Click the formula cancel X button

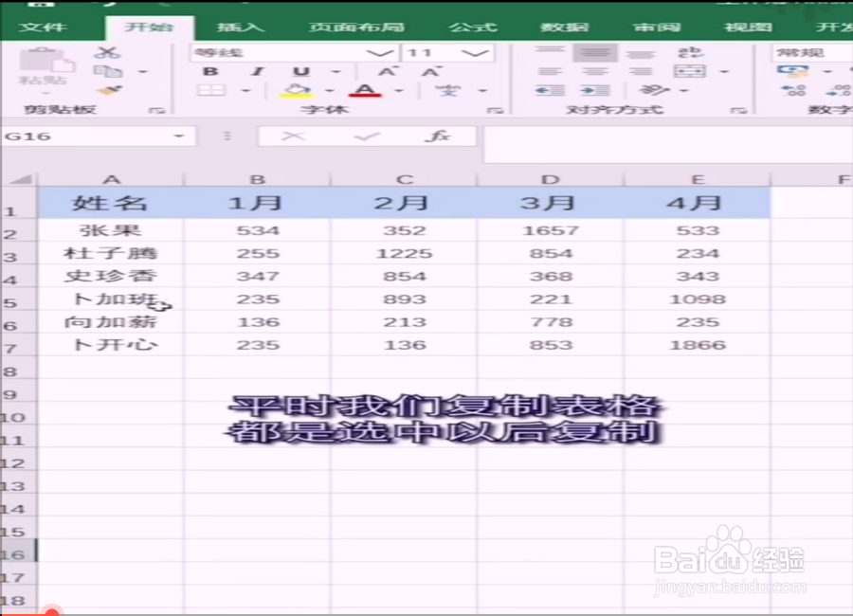pyautogui.click(x=293, y=136)
